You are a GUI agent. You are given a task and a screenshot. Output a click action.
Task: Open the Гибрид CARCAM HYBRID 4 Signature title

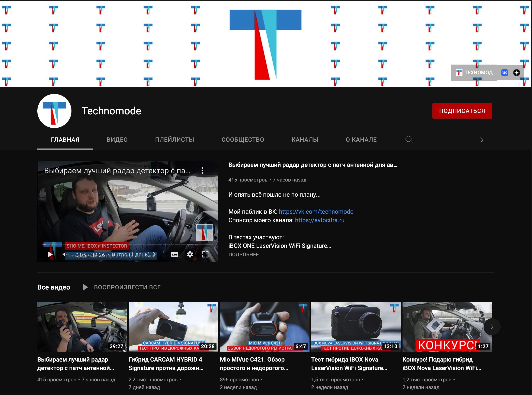(x=166, y=364)
